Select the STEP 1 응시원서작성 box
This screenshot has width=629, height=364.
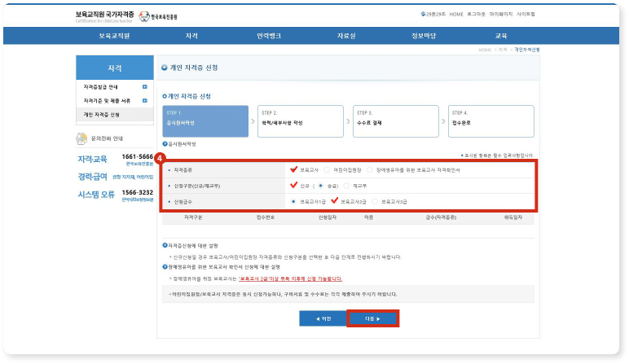pyautogui.click(x=205, y=121)
